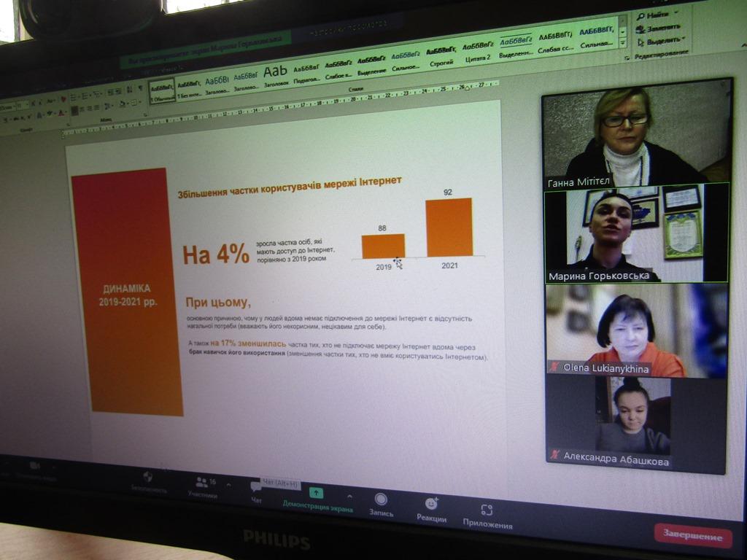Click the 2021 bar in the chart
This screenshot has height=560, width=747.
(x=449, y=227)
